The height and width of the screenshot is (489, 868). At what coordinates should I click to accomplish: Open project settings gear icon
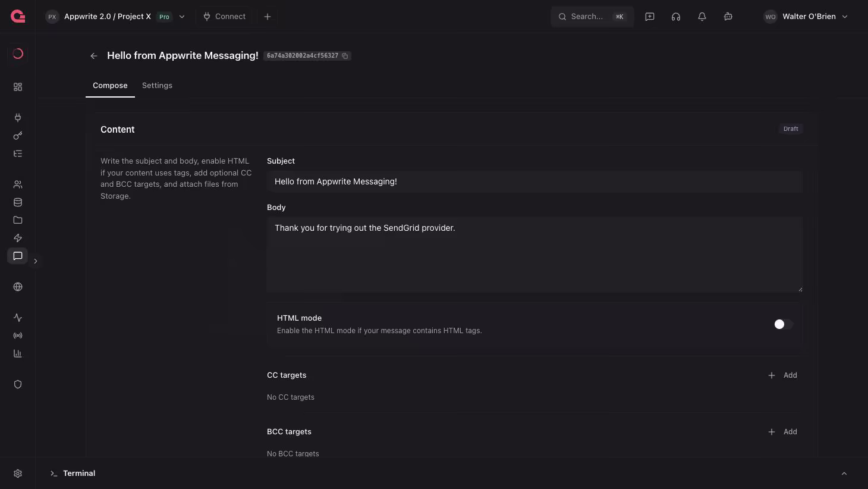pos(18,474)
